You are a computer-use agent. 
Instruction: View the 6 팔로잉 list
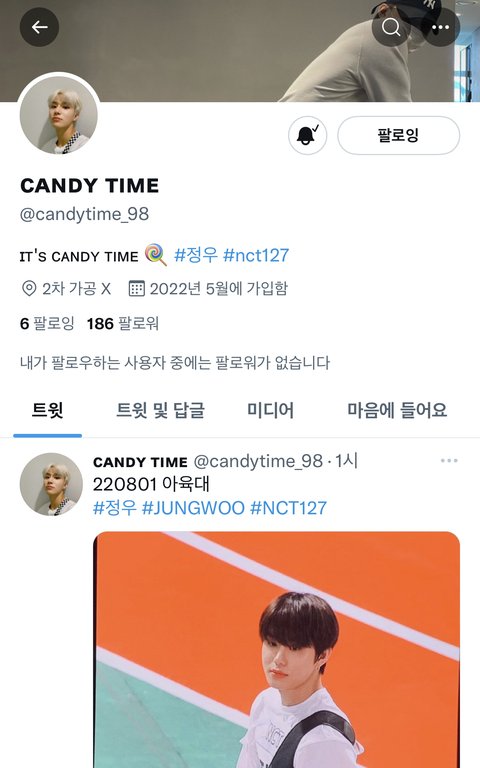click(47, 323)
